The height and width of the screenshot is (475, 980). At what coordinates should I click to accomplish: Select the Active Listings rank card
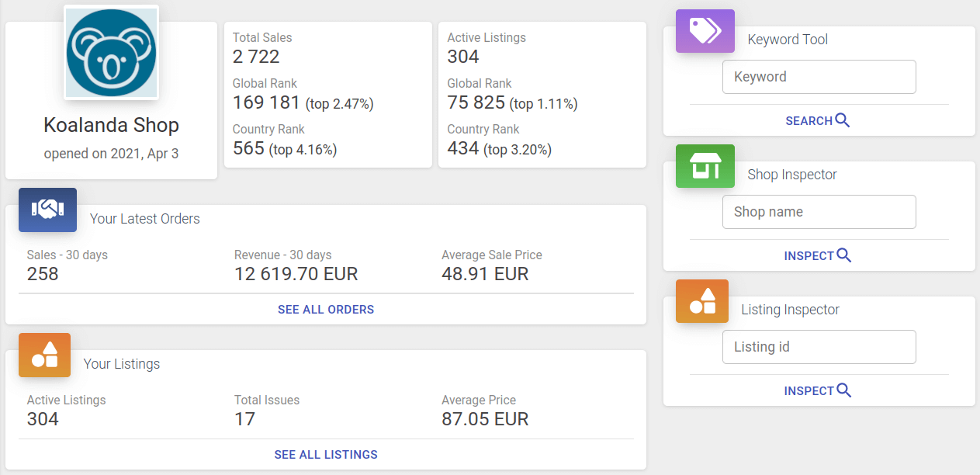pyautogui.click(x=542, y=95)
